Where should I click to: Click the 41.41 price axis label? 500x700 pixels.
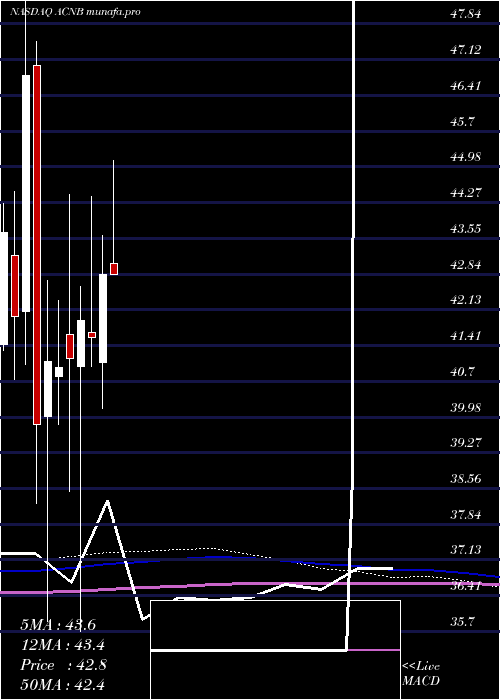(465, 336)
